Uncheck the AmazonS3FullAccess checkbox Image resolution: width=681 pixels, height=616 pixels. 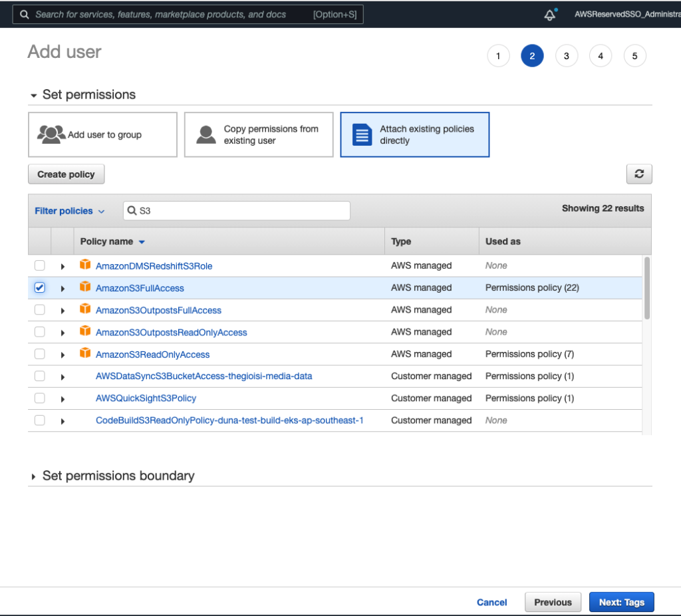coord(39,287)
